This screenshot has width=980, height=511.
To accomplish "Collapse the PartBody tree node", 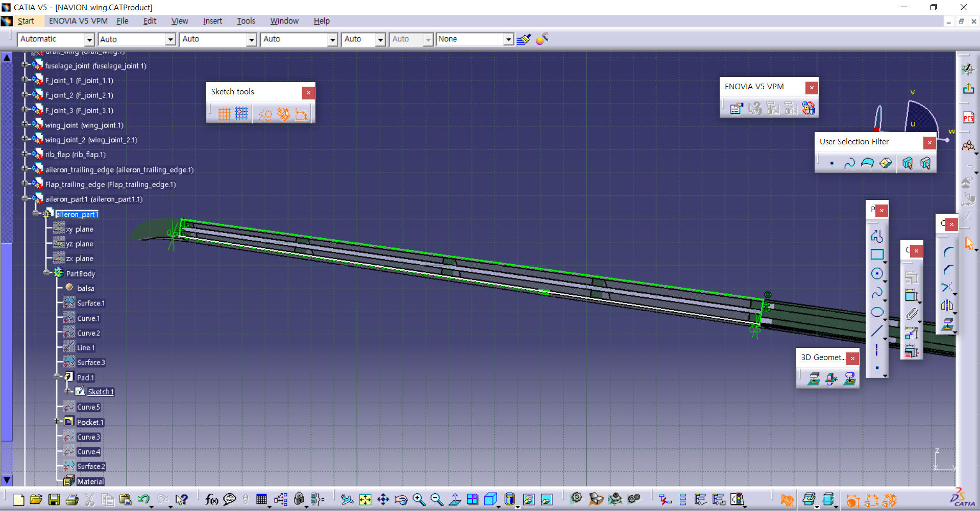I will pos(46,273).
